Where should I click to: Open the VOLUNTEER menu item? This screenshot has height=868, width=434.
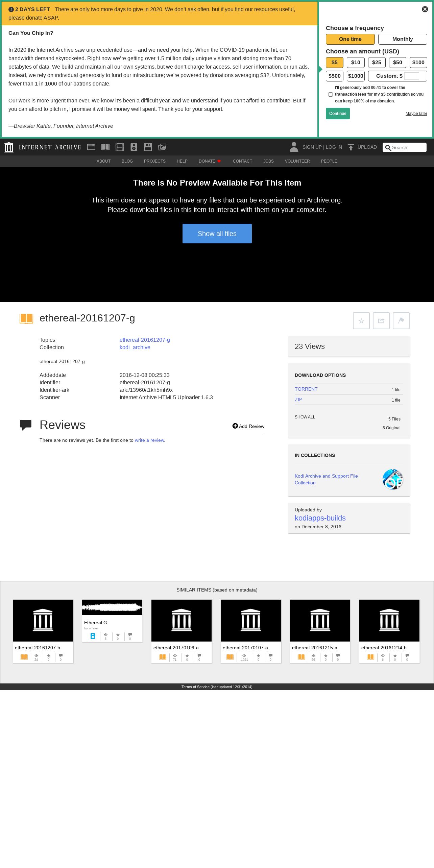coord(297,161)
